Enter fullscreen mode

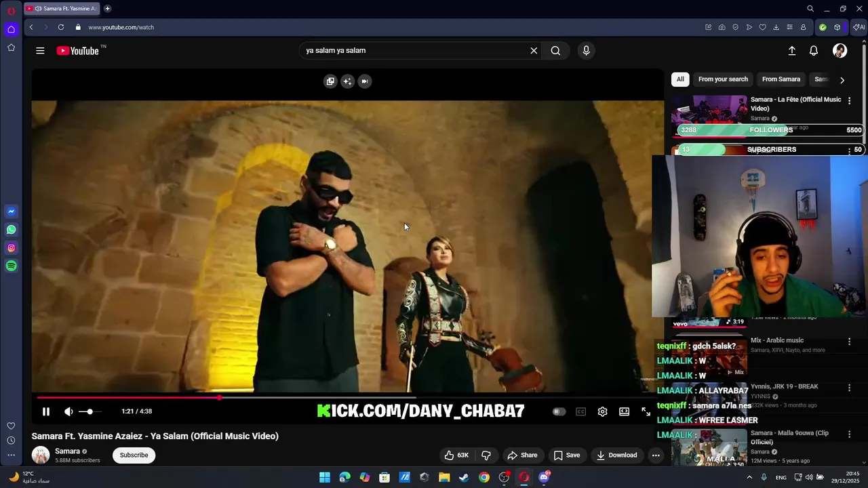[x=646, y=411]
